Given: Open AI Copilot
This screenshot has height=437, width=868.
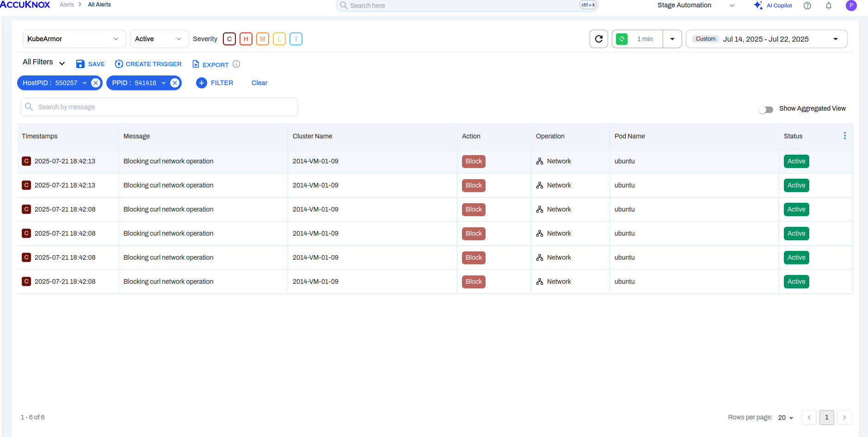Looking at the screenshot, I should (772, 5).
